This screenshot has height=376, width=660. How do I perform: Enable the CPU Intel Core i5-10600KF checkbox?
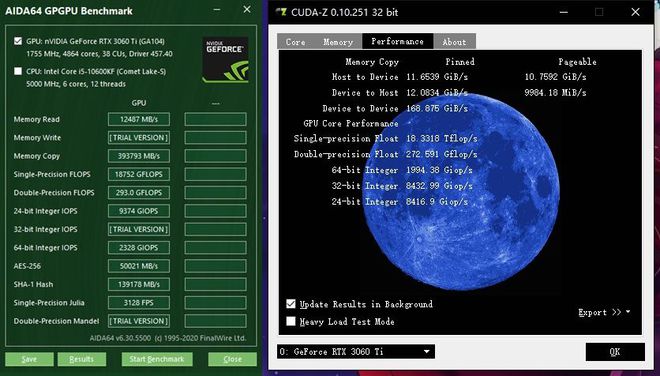pos(18,71)
